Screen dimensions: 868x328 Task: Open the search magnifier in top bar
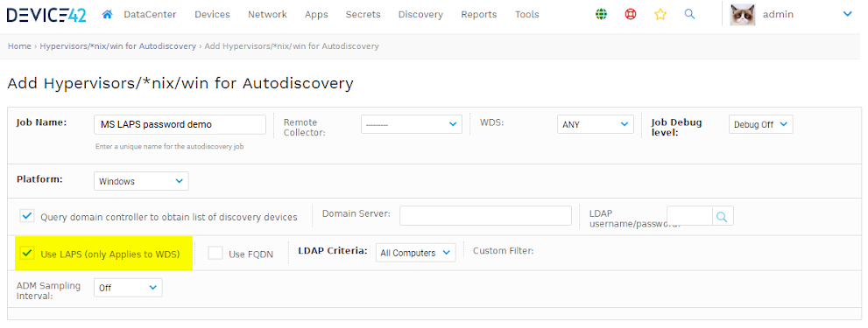pos(689,14)
